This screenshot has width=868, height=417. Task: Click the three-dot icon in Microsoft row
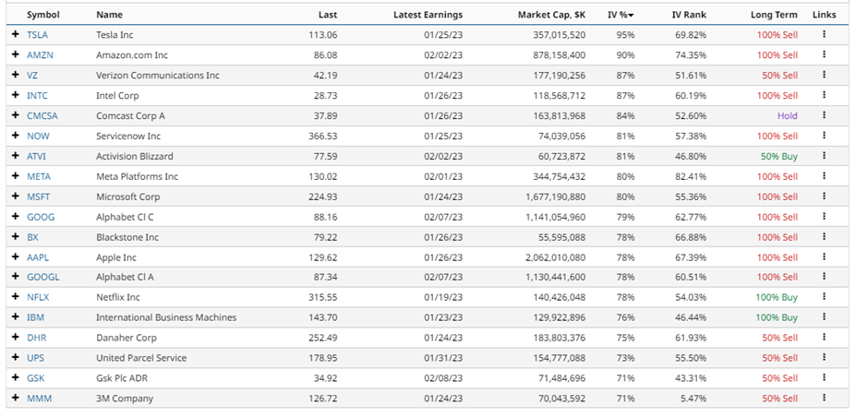coord(824,196)
